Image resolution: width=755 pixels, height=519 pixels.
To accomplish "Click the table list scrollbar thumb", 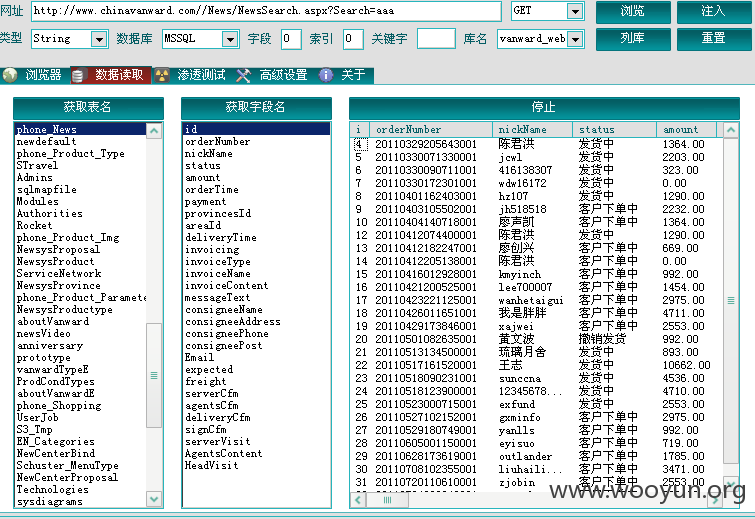I will pyautogui.click(x=154, y=375).
